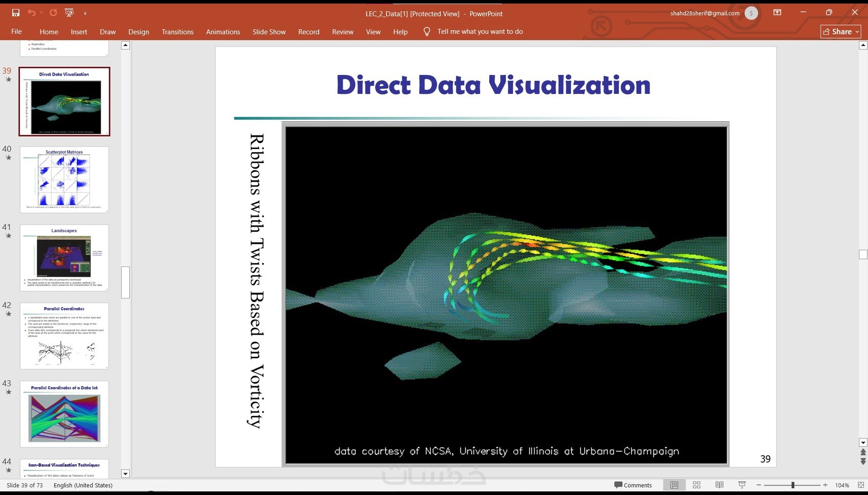
Task: Click the zoom slider handle
Action: pyautogui.click(x=793, y=485)
